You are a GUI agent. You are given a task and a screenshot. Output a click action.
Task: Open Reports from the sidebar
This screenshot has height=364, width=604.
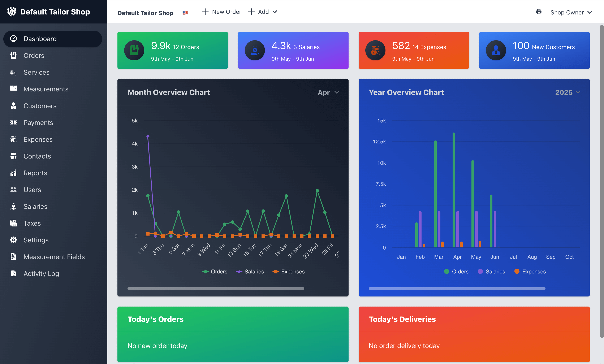pos(35,173)
